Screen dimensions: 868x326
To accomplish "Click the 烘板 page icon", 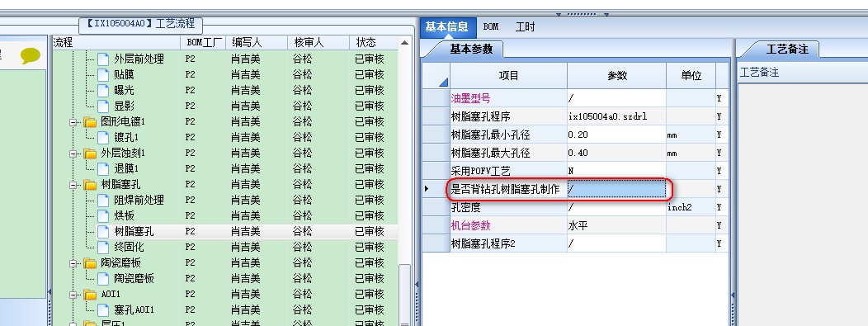I will coord(103,215).
